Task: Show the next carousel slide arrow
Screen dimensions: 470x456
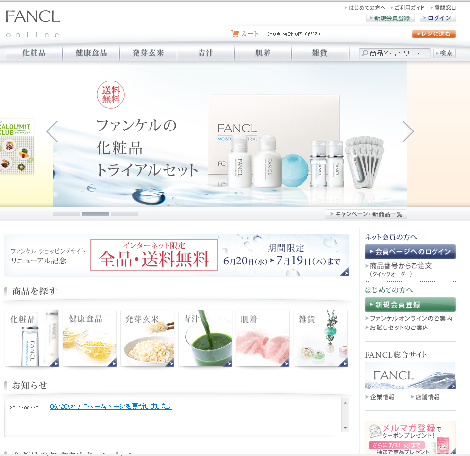Action: point(408,132)
